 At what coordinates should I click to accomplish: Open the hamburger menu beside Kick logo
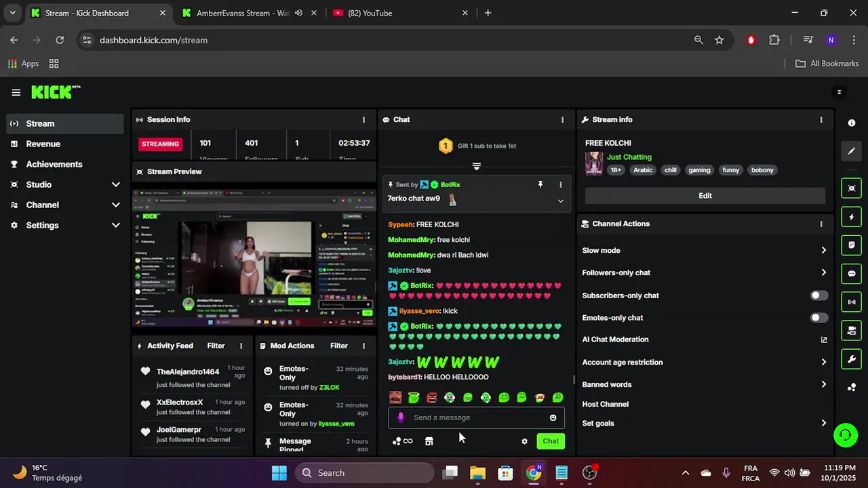[16, 93]
